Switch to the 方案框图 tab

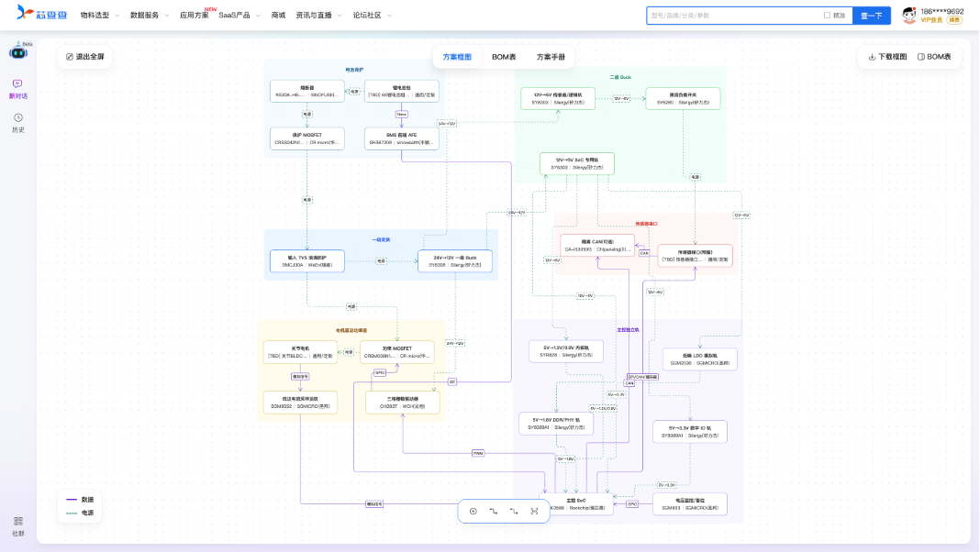tap(457, 57)
